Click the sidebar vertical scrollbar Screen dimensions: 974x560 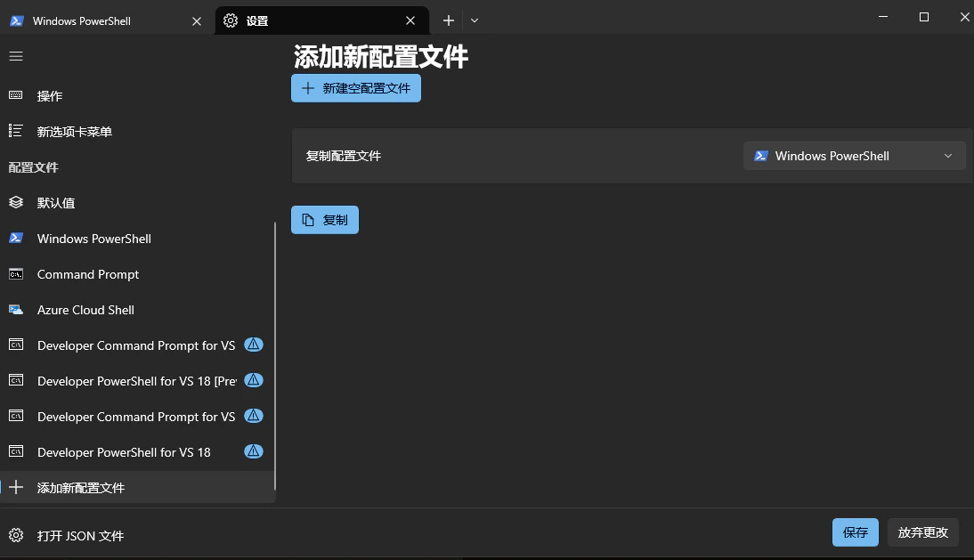tap(274, 357)
